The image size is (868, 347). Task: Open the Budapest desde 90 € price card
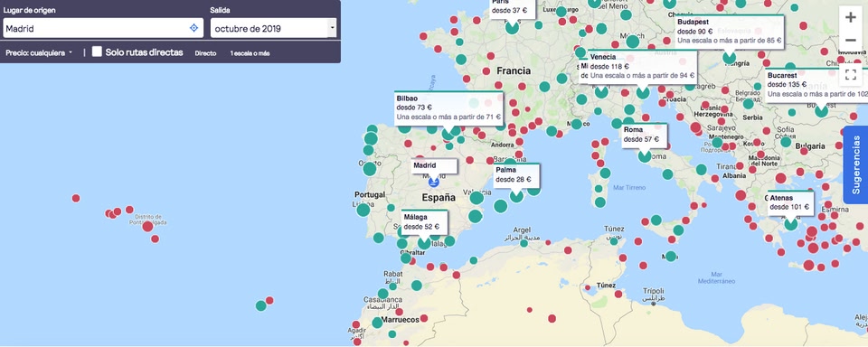tap(730, 32)
